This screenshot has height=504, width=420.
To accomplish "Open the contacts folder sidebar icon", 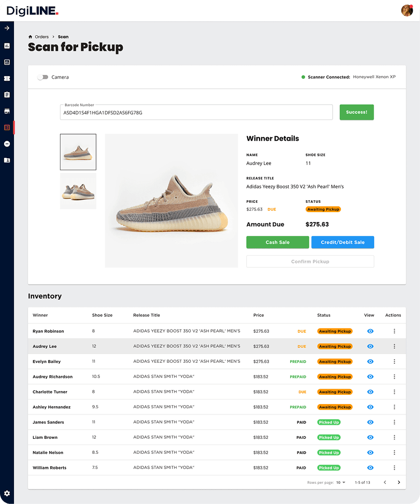I will pos(7,160).
